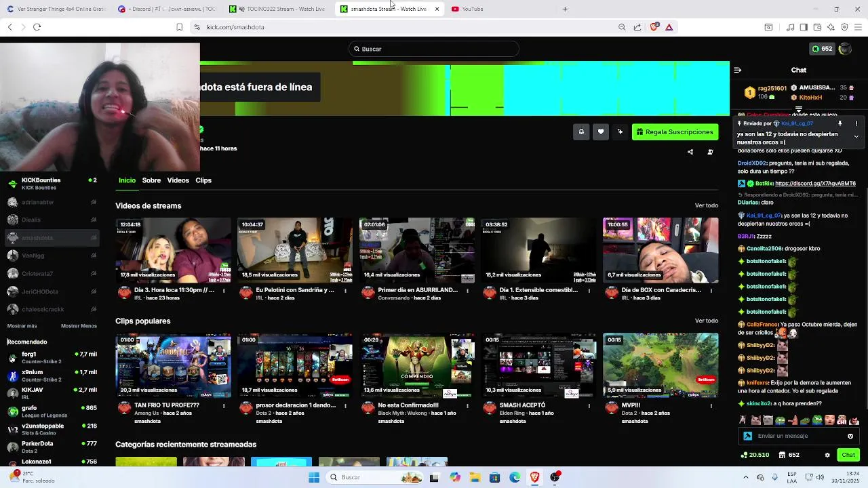Open the discord.gg link in chat
868x488 pixels.
(815, 184)
